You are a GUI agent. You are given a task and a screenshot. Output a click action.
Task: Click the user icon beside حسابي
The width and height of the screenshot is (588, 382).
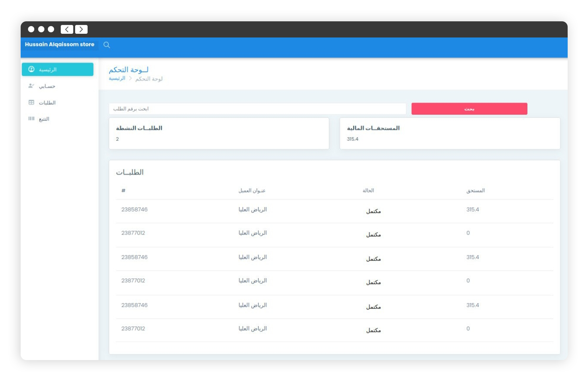[x=31, y=86]
